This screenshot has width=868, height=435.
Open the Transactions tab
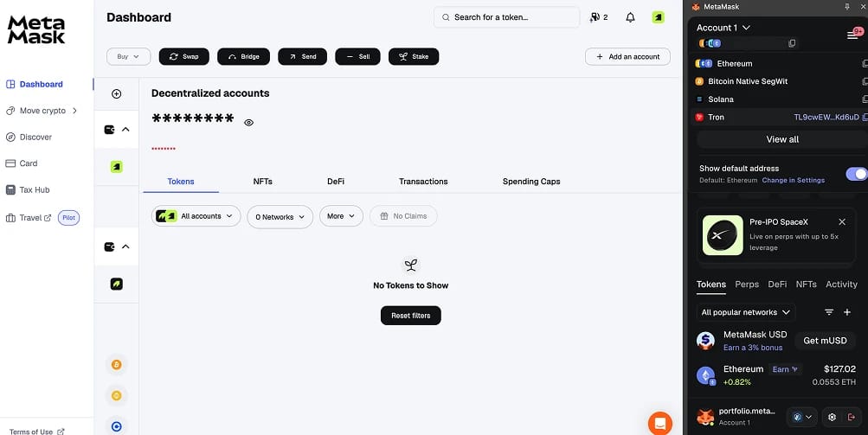point(423,182)
